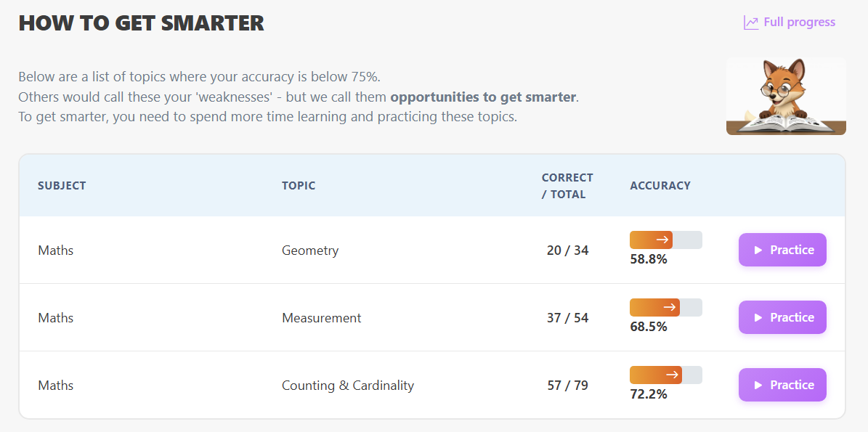The width and height of the screenshot is (868, 432).
Task: Click the Subject column header
Action: point(62,186)
